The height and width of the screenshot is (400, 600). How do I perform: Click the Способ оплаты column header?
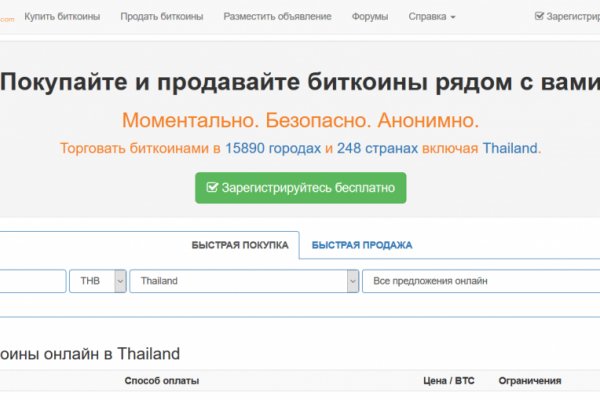pyautogui.click(x=161, y=381)
